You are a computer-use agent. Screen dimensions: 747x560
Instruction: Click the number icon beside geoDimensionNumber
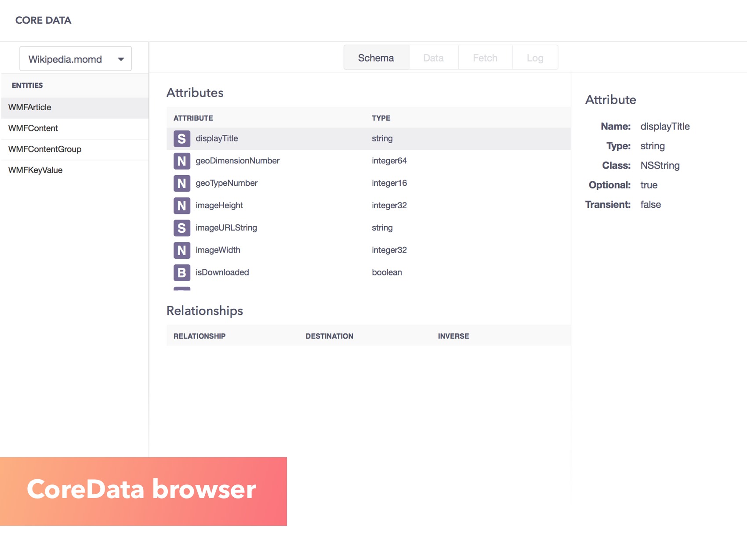pos(181,161)
